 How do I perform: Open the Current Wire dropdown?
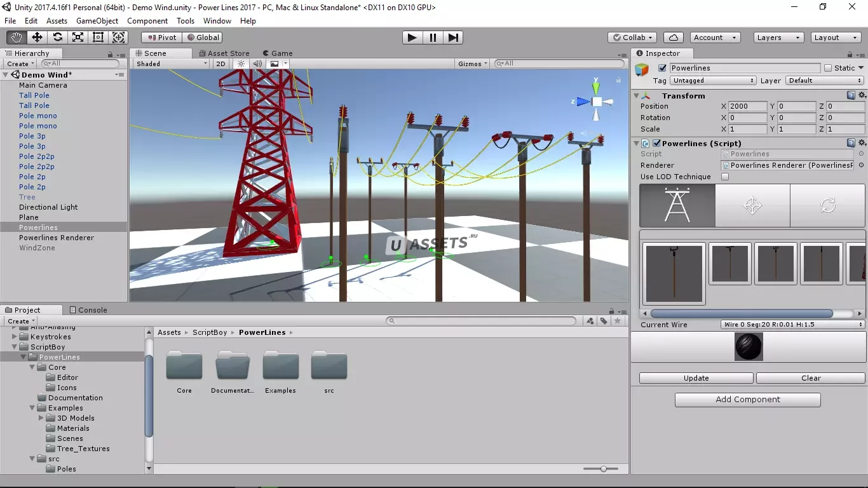(792, 325)
